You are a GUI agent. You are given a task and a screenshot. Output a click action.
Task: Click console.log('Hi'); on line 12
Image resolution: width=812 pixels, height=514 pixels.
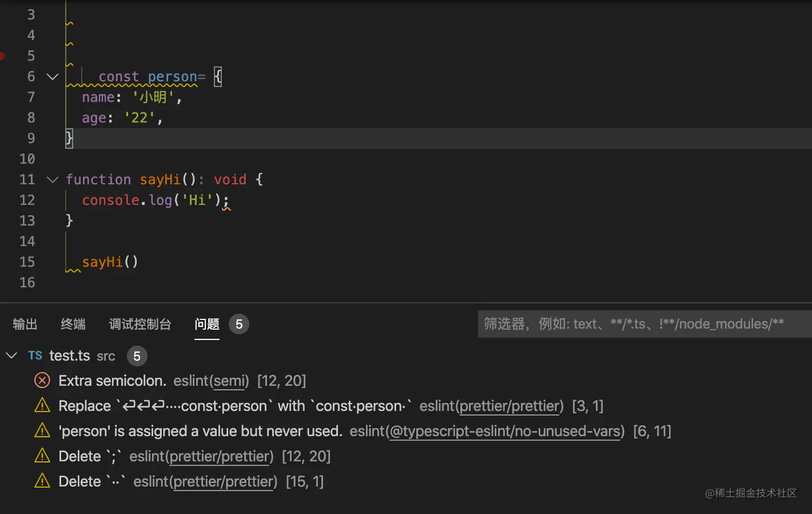pyautogui.click(x=156, y=200)
